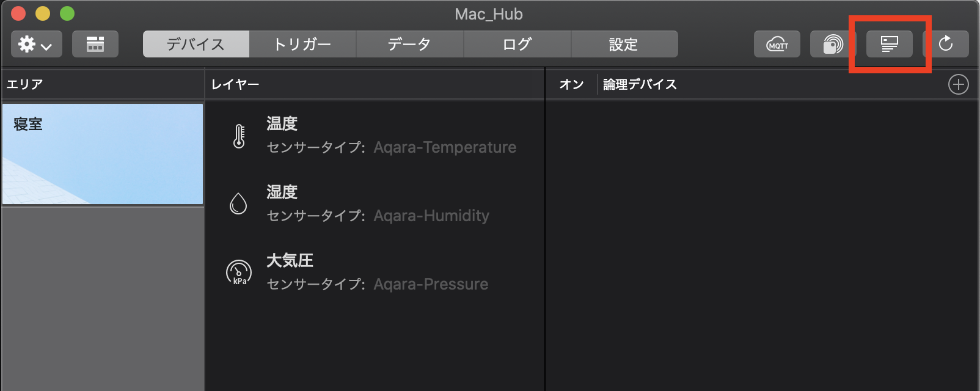The width and height of the screenshot is (980, 391).
Task: Go to the 設定 tab
Action: 624,44
